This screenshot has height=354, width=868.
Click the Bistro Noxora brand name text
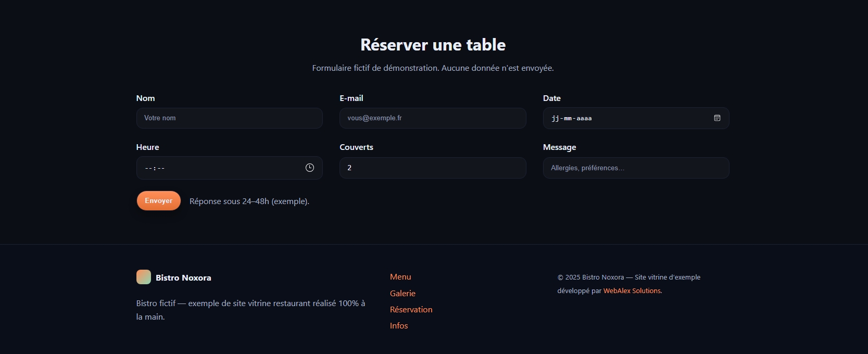pyautogui.click(x=183, y=278)
